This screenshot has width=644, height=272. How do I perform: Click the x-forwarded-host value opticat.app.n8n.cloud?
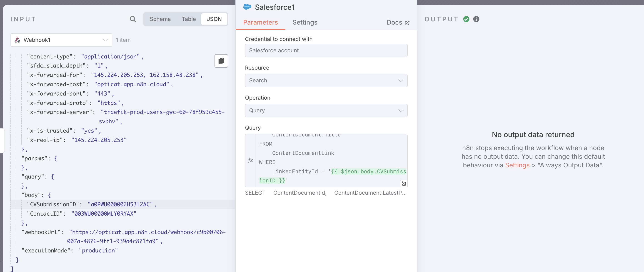[132, 84]
